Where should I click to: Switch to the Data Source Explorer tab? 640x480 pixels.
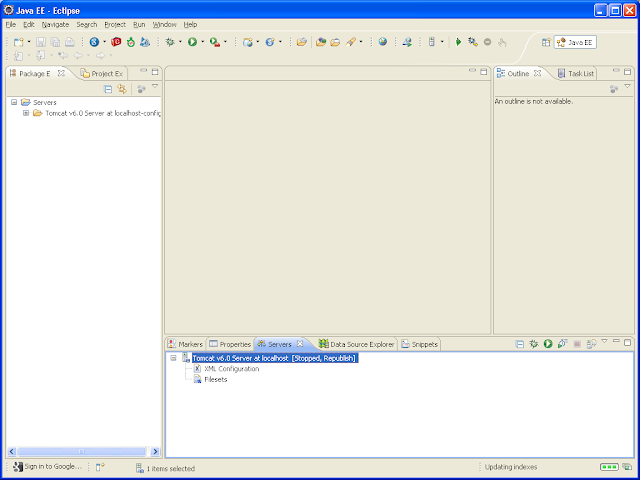click(x=357, y=344)
